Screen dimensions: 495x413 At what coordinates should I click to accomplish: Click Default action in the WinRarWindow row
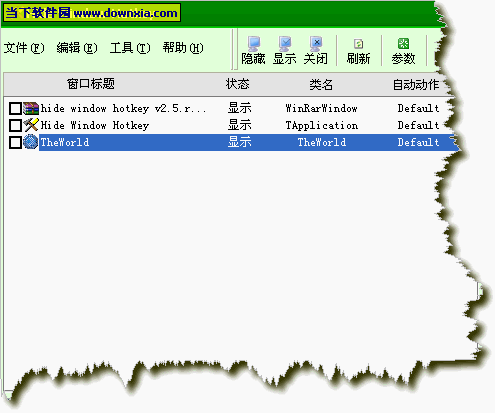pos(418,108)
